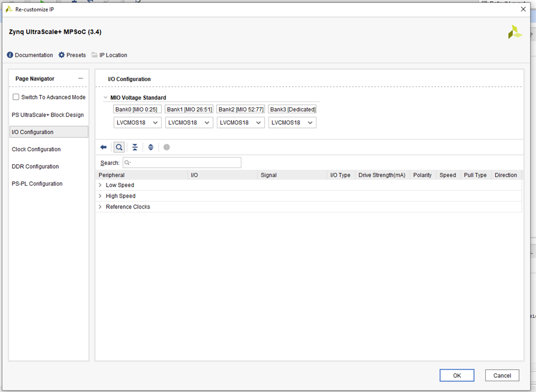Viewport: 536px width, 392px height.
Task: Enable the Switch To Advanced Mode checkbox
Action: click(x=16, y=97)
